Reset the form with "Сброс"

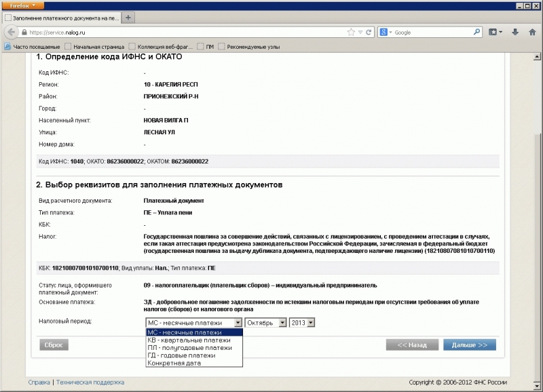tap(53, 345)
